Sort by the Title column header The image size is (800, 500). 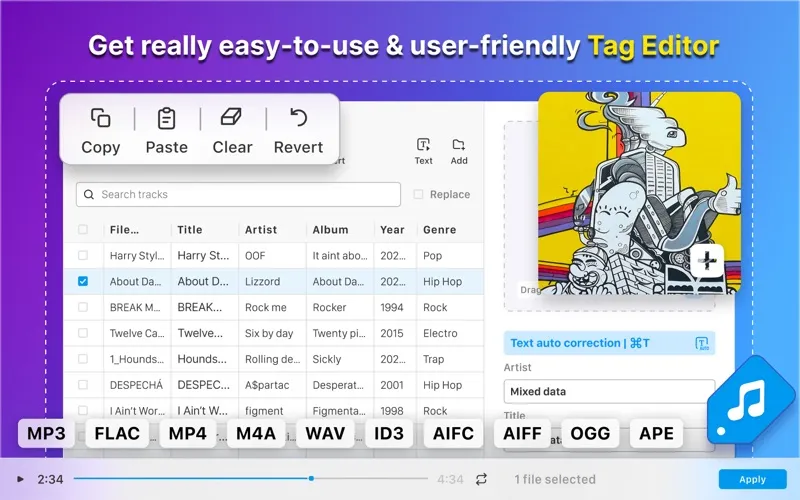[190, 230]
